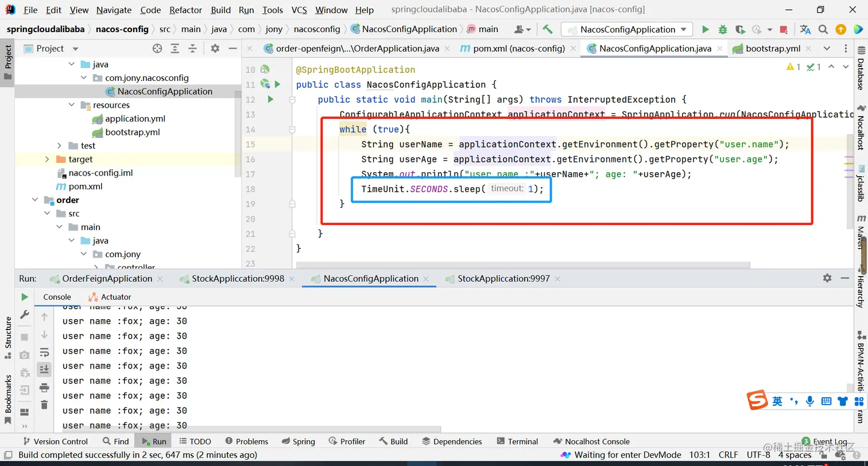
Task: Build the project with the green hammer icon
Action: coord(547,29)
